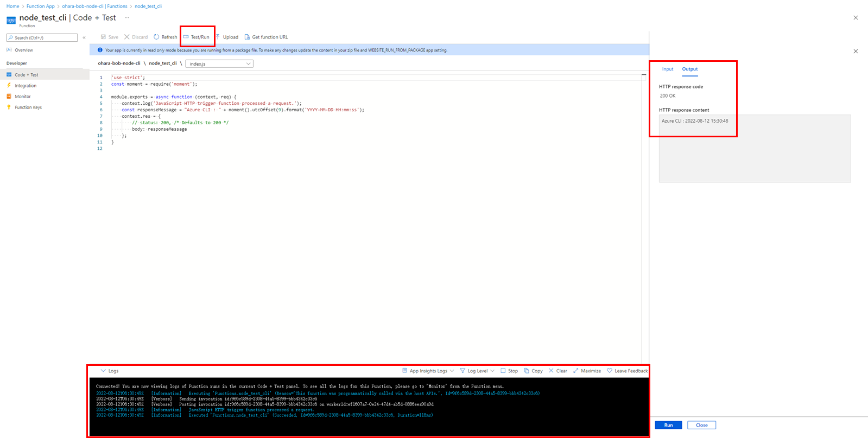
Task: Click Leave Feedback in logs bar
Action: click(x=627, y=371)
